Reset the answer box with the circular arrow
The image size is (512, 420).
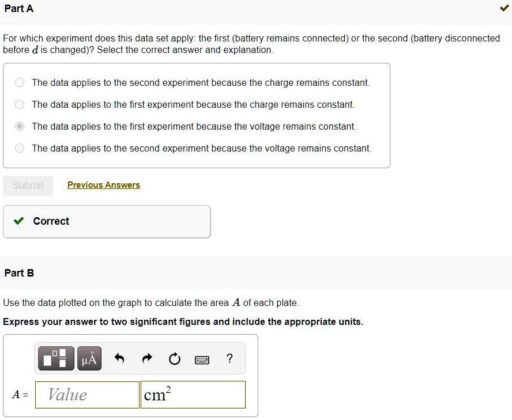(x=175, y=359)
